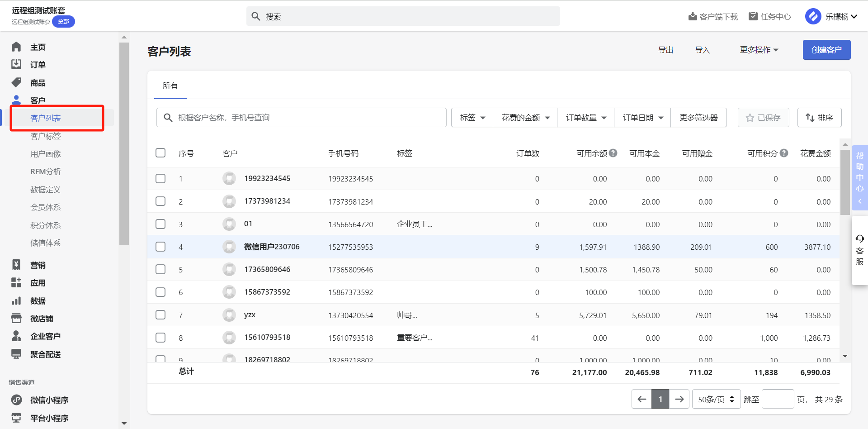Image resolution: width=868 pixels, height=429 pixels.
Task: Open the 营销 marketing sidebar icon
Action: click(16, 265)
